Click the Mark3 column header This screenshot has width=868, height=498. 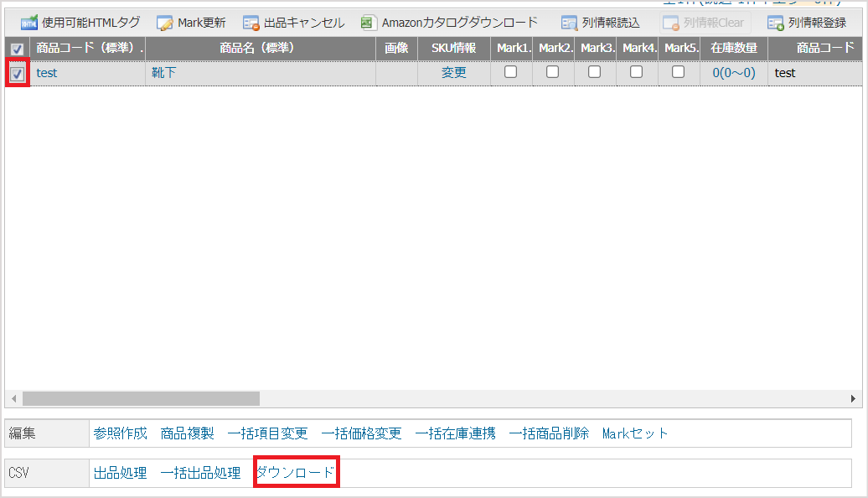595,48
